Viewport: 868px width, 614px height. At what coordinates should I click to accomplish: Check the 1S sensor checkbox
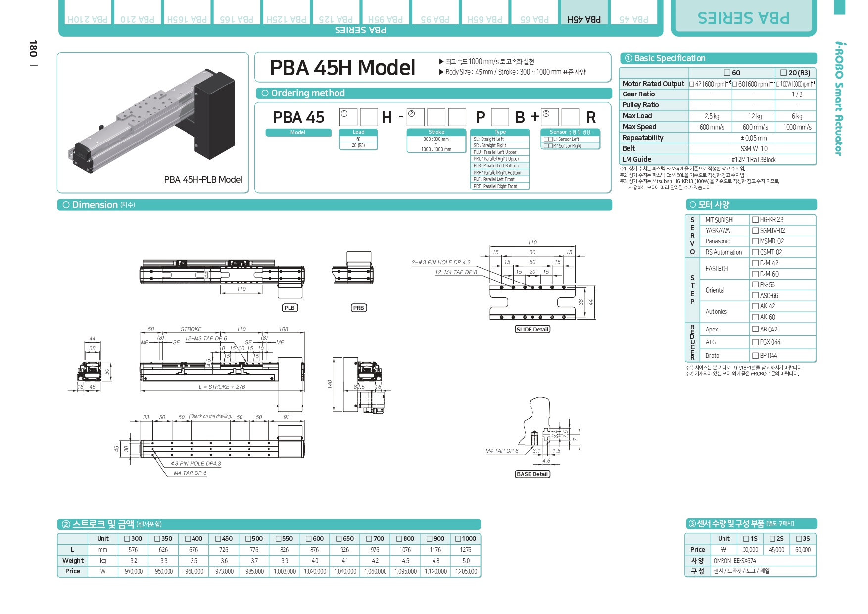[x=746, y=539]
